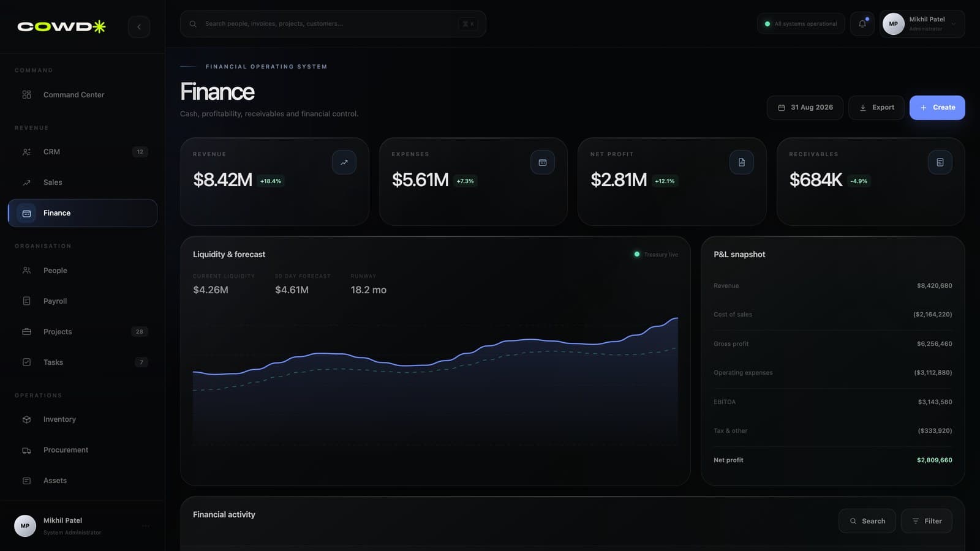Click the Net profit $2,809,660 value
Viewport: 980px width, 551px height.
point(935,460)
